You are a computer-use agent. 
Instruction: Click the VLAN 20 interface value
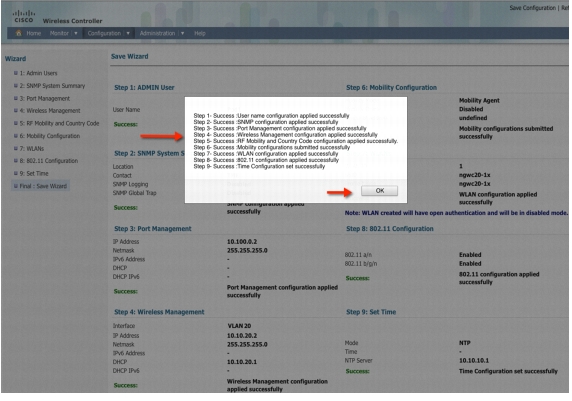(239, 326)
